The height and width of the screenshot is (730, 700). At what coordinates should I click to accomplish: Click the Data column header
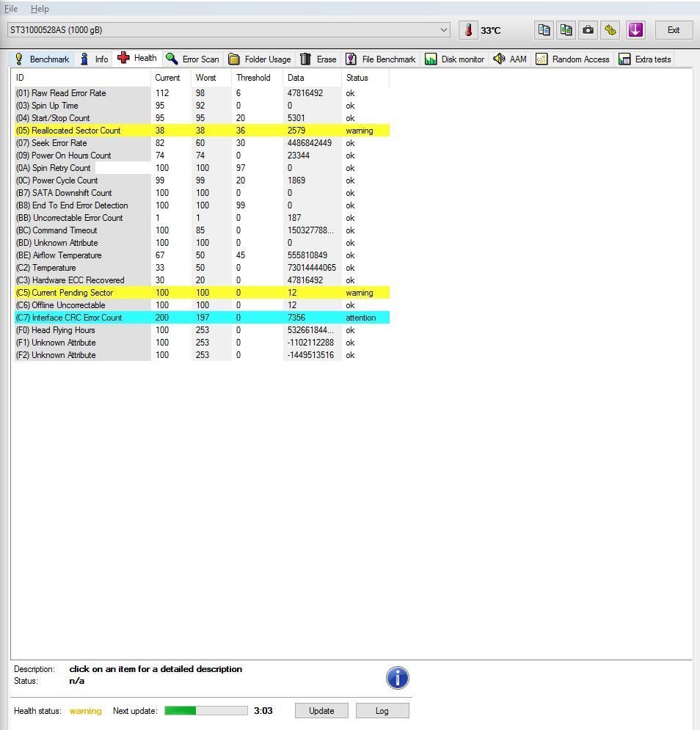point(312,78)
